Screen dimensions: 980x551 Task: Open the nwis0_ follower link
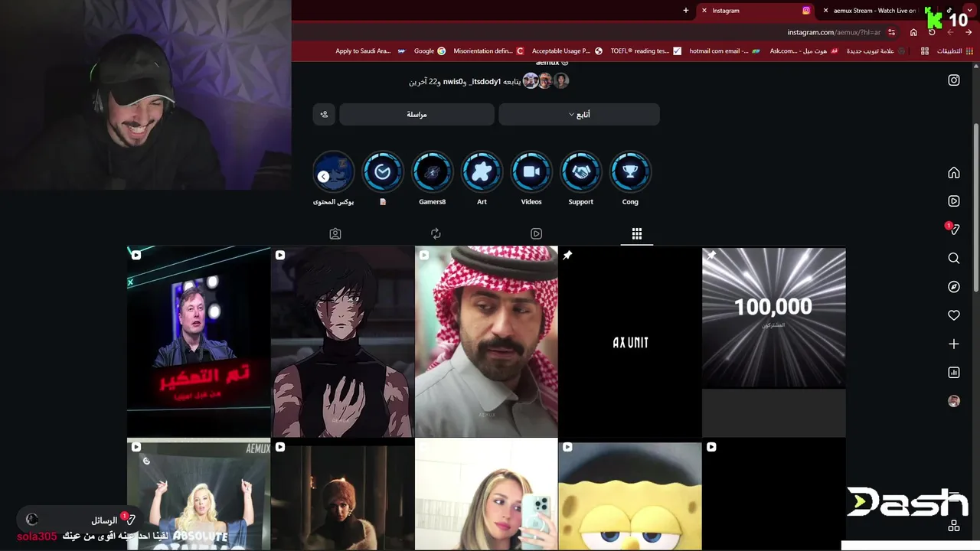pyautogui.click(x=454, y=81)
